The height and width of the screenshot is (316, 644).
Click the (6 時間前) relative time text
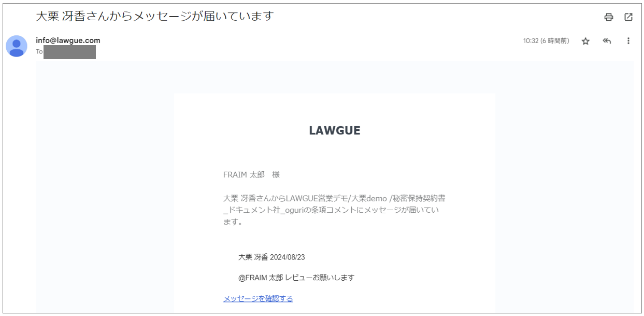555,41
